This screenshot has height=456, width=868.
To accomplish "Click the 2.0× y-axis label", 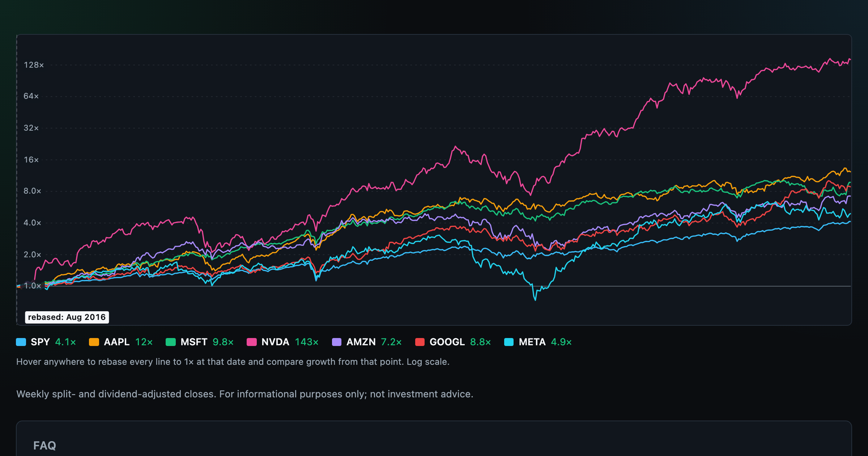I will [33, 255].
